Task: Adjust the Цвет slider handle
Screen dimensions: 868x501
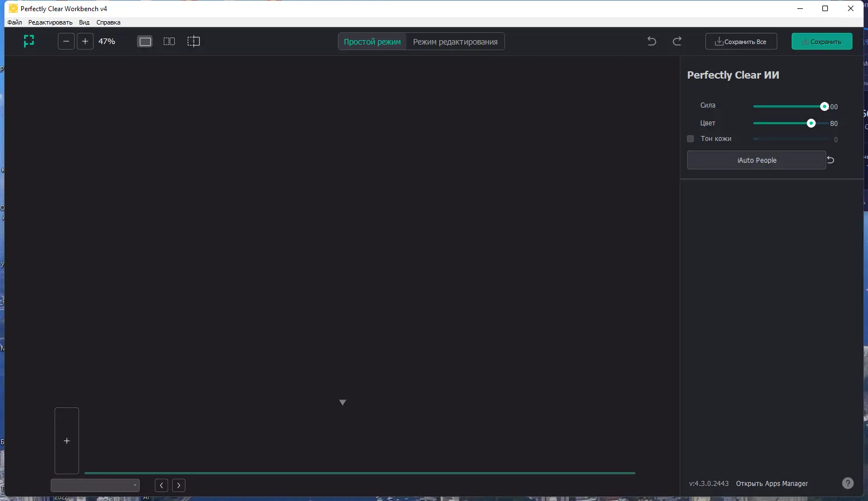Action: (x=811, y=123)
